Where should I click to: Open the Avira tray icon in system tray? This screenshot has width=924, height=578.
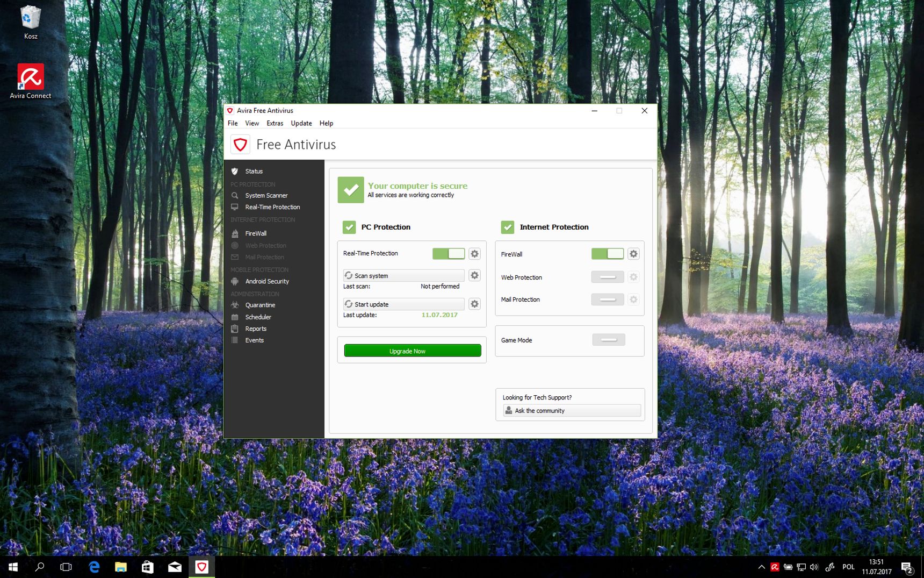coord(775,567)
